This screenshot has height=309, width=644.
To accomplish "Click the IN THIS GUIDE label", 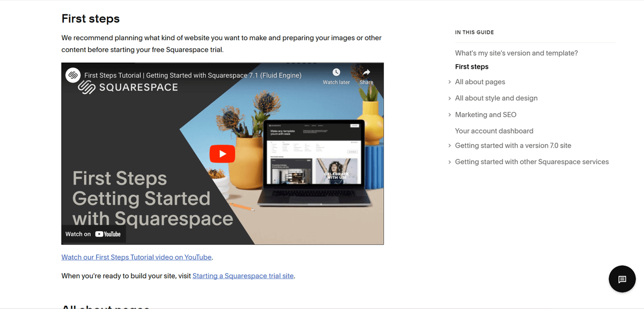I will point(474,32).
